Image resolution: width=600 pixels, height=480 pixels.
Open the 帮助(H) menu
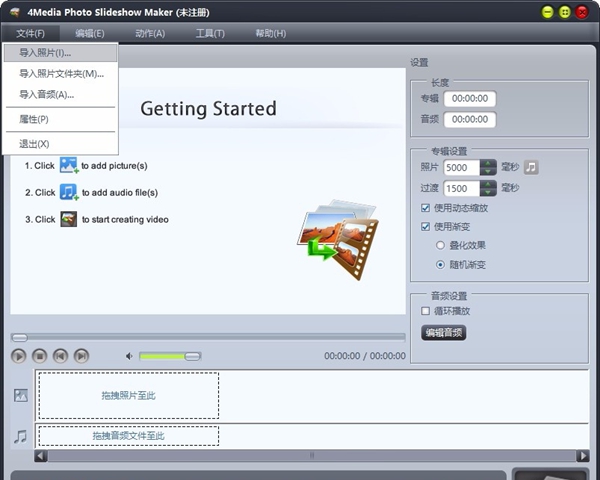click(x=271, y=33)
